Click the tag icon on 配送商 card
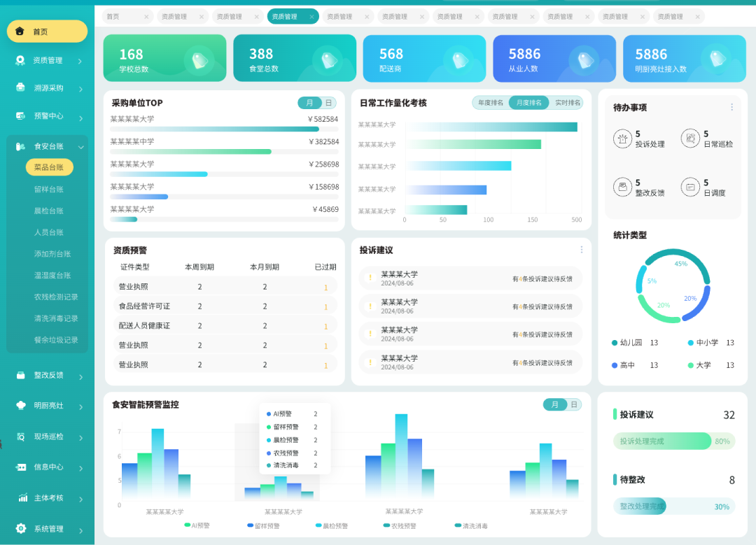The height and width of the screenshot is (545, 756). tap(459, 60)
